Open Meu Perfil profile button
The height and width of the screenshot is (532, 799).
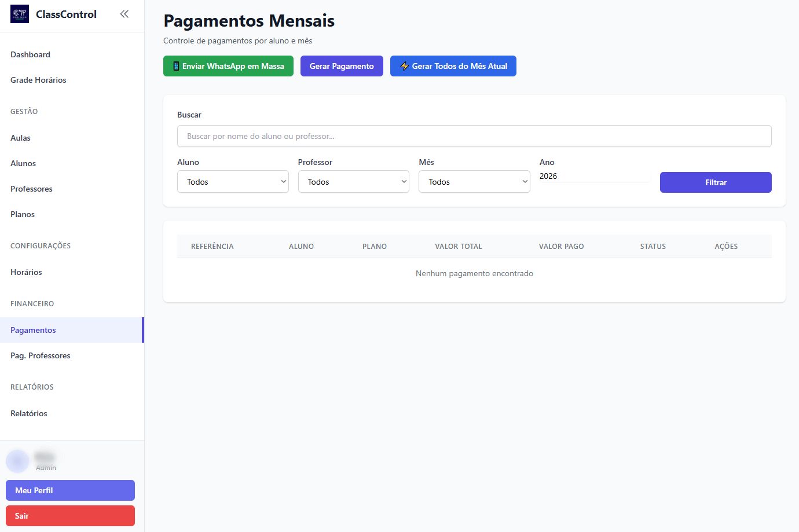(x=70, y=490)
